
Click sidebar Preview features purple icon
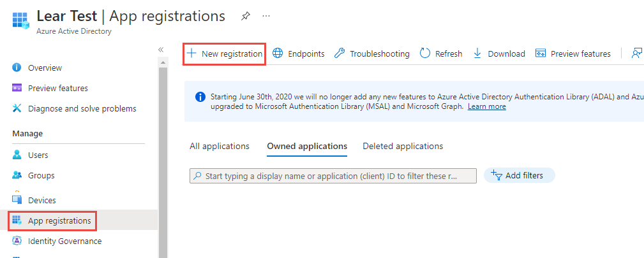[x=17, y=88]
